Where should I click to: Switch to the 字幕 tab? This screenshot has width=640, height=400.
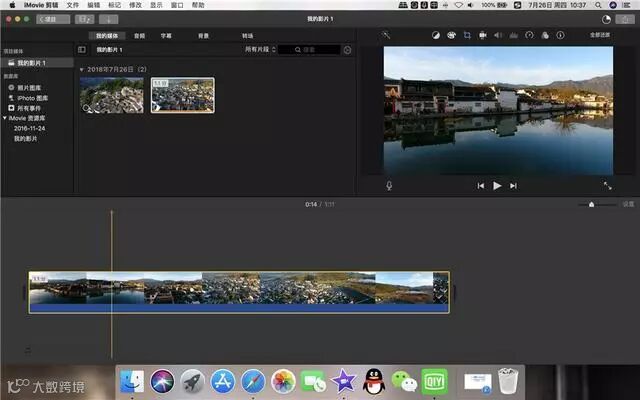166,35
